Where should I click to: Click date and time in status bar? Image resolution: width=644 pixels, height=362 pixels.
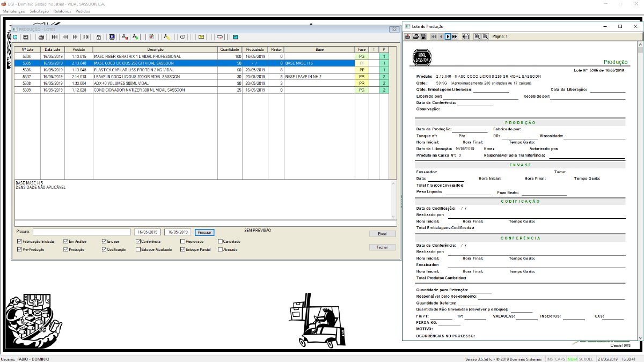tap(618, 359)
